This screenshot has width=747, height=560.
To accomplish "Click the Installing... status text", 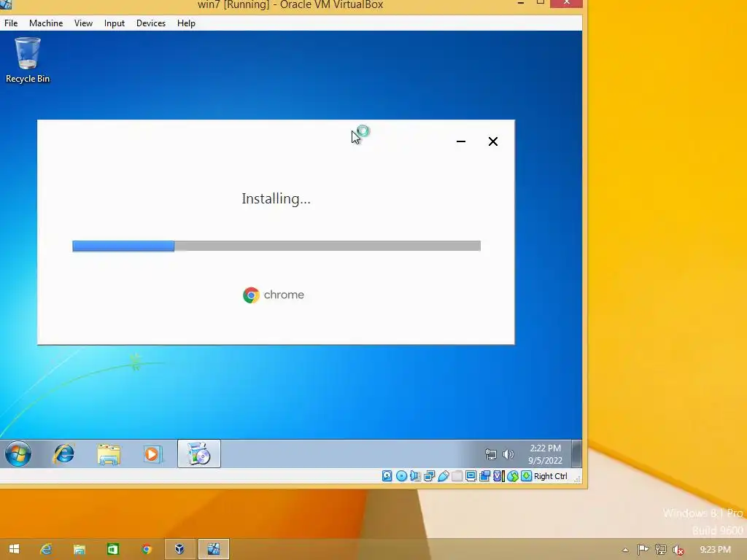I will coord(276,198).
